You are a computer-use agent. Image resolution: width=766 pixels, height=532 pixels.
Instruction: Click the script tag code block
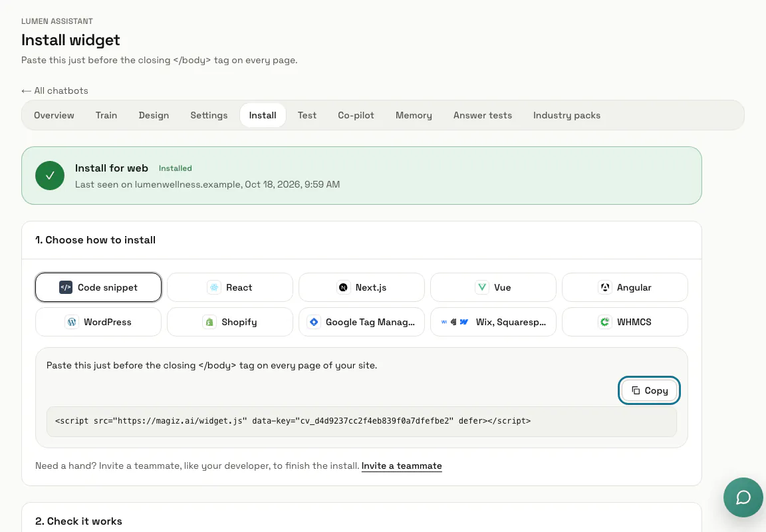pyautogui.click(x=362, y=422)
